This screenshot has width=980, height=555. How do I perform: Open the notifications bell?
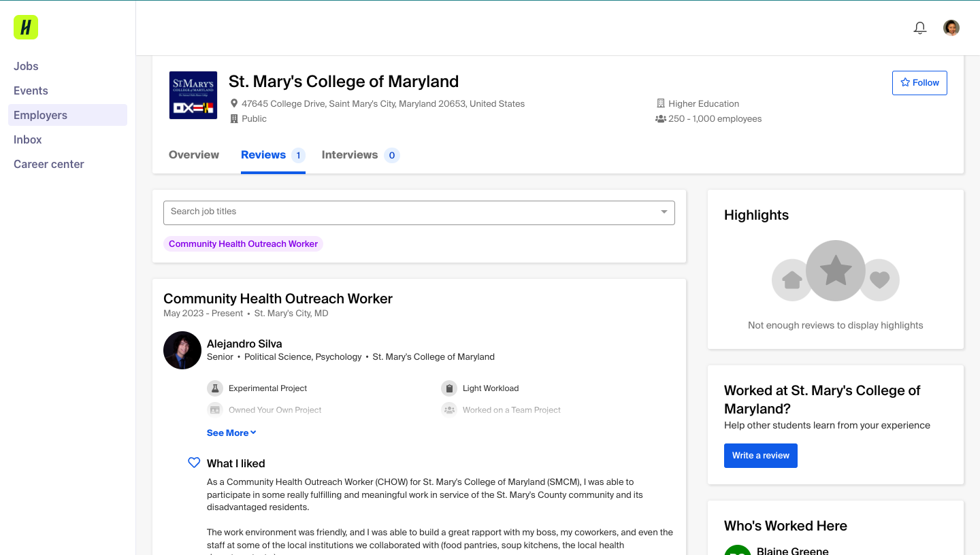(x=920, y=28)
